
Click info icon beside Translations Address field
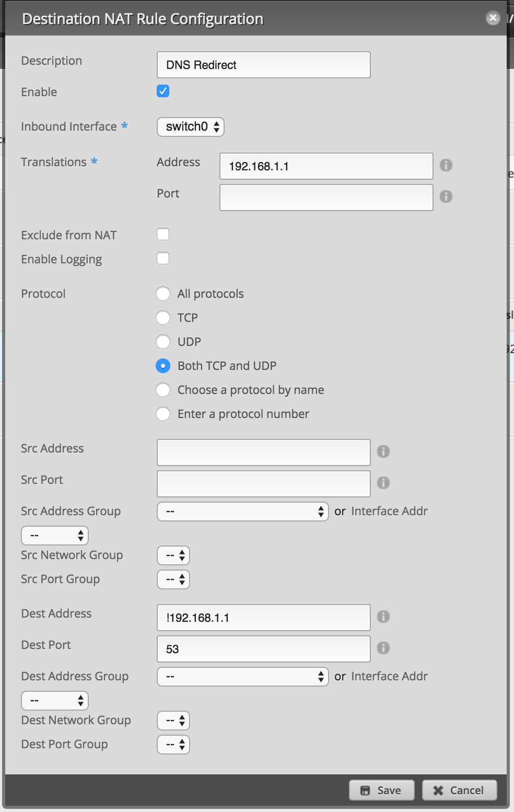(446, 165)
